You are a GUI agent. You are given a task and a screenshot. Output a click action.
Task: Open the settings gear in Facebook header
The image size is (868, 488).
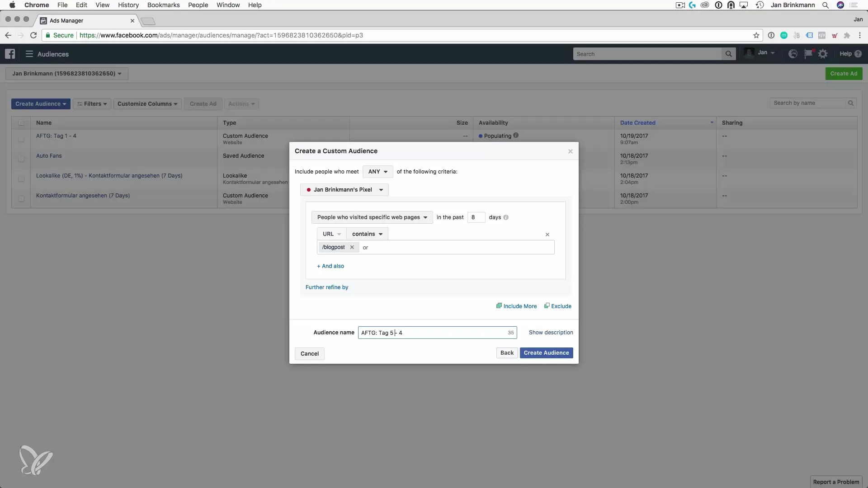point(823,54)
